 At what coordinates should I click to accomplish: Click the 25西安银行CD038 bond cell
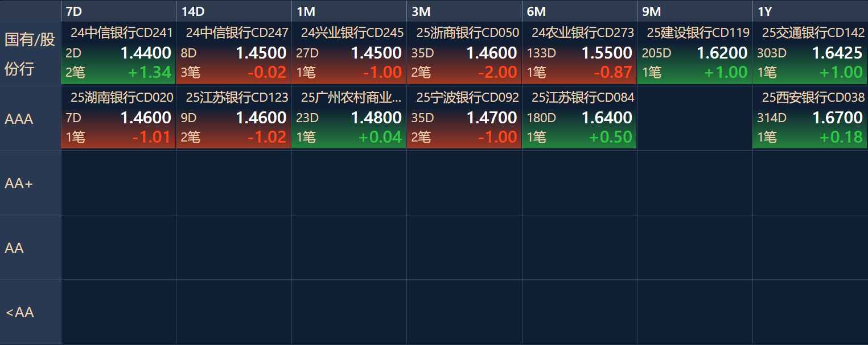810,118
